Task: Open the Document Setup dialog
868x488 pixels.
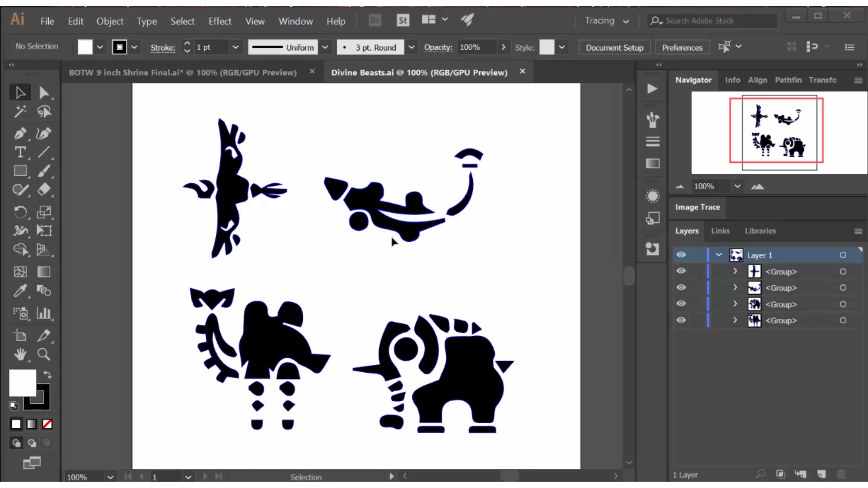Action: coord(614,47)
